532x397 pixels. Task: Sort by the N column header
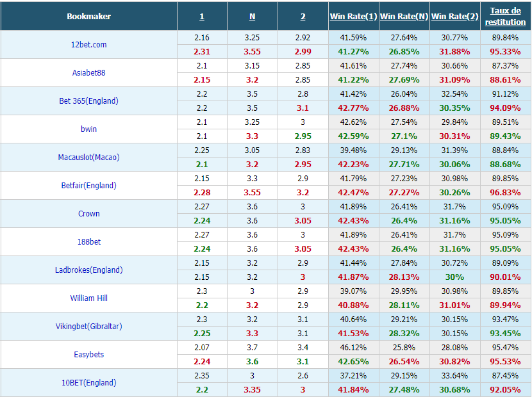click(x=252, y=16)
